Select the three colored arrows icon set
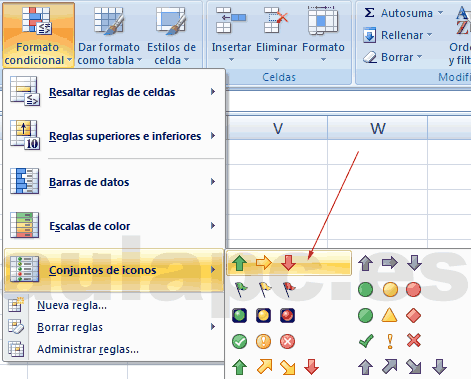 click(x=289, y=263)
